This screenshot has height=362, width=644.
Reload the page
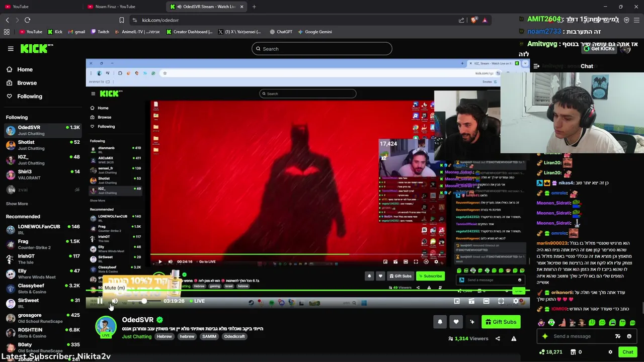click(27, 20)
